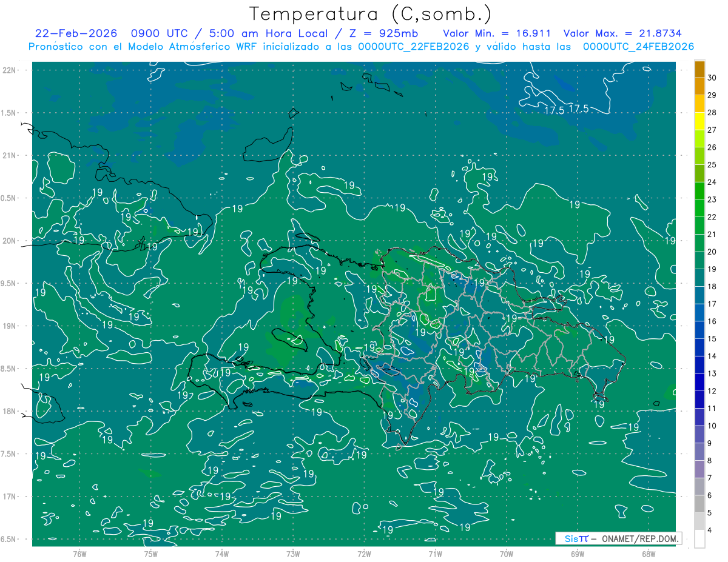
Task: Click legend color band between 19 and 20
Action: [x=699, y=260]
